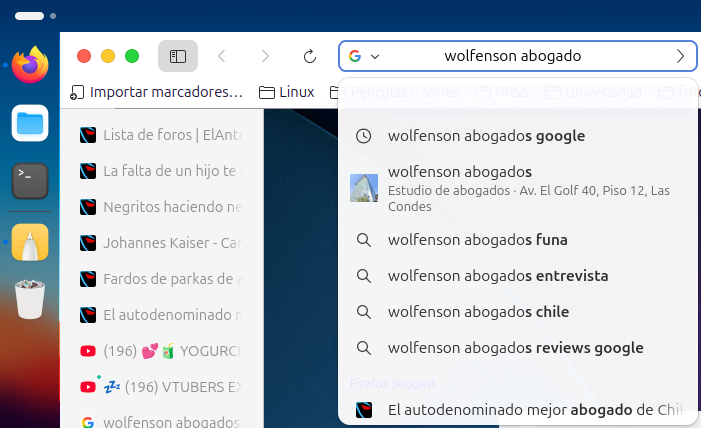Choose suggestion wolfenson abogados entrevista
Image resolution: width=701 pixels, height=428 pixels.
pyautogui.click(x=519, y=276)
